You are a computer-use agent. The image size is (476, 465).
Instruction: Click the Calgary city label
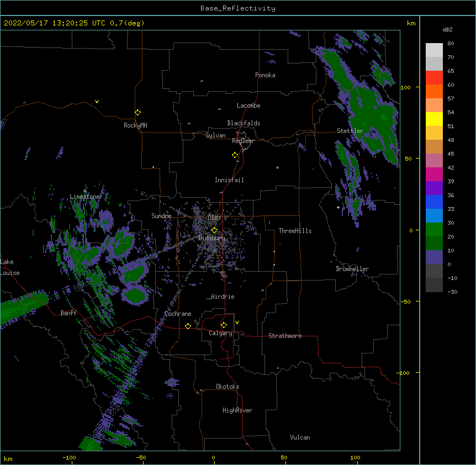pos(220,333)
